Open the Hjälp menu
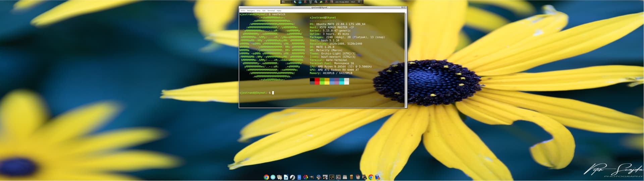The image size is (644, 181). click(x=279, y=11)
